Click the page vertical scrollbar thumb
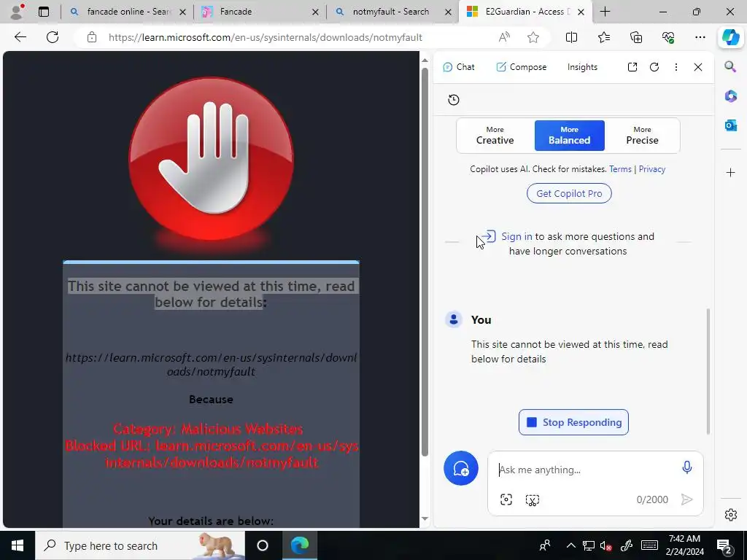Screen dimensions: 747x560 pos(425,262)
